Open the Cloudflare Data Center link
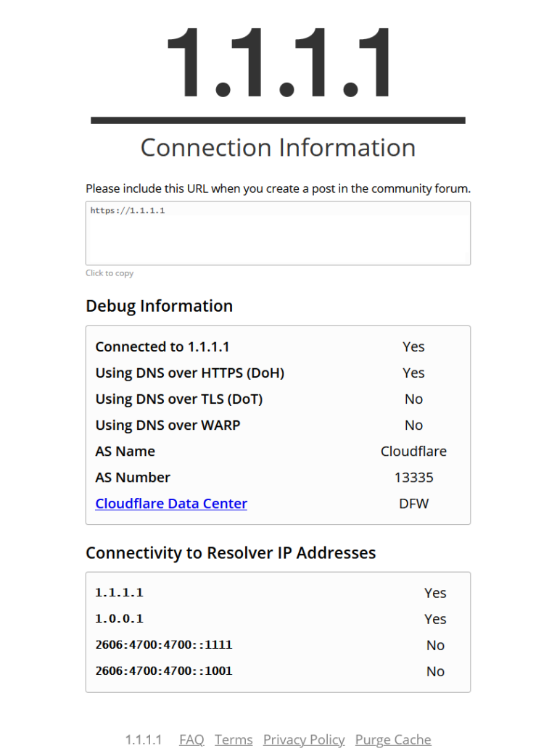 point(171,503)
